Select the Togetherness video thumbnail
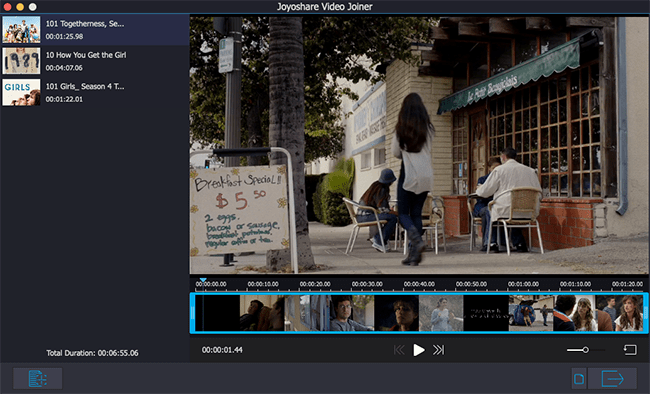Screen dimensions: 650x394 coord(21,30)
